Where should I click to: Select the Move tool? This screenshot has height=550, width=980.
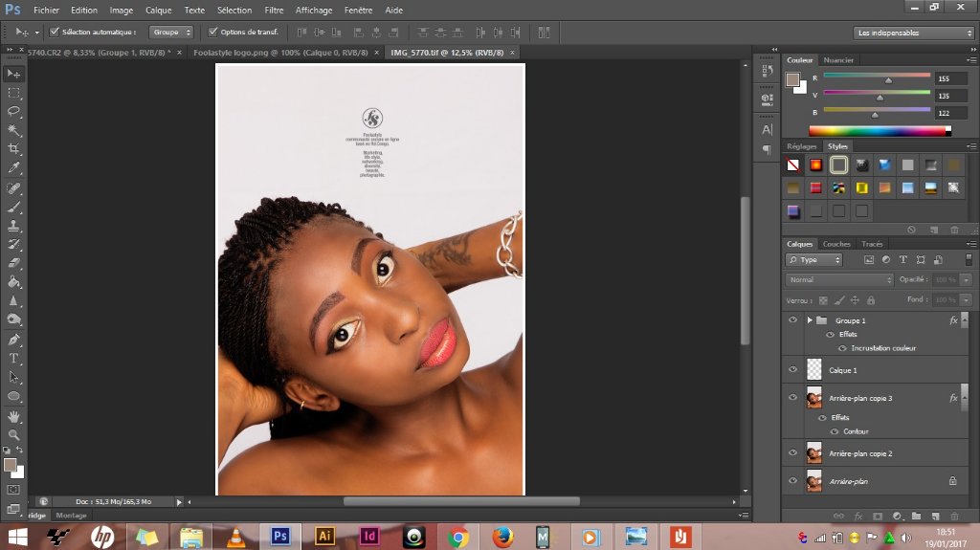[x=13, y=74]
